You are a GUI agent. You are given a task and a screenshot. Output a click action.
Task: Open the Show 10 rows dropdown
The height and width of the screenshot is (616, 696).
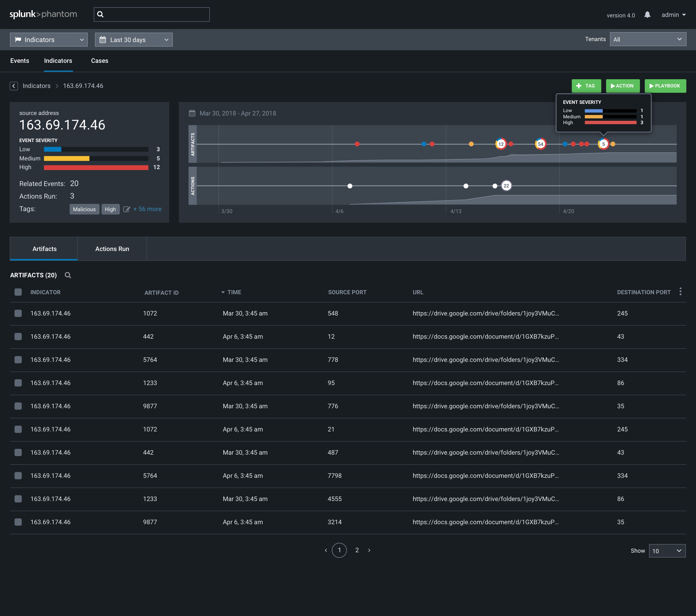click(x=667, y=551)
